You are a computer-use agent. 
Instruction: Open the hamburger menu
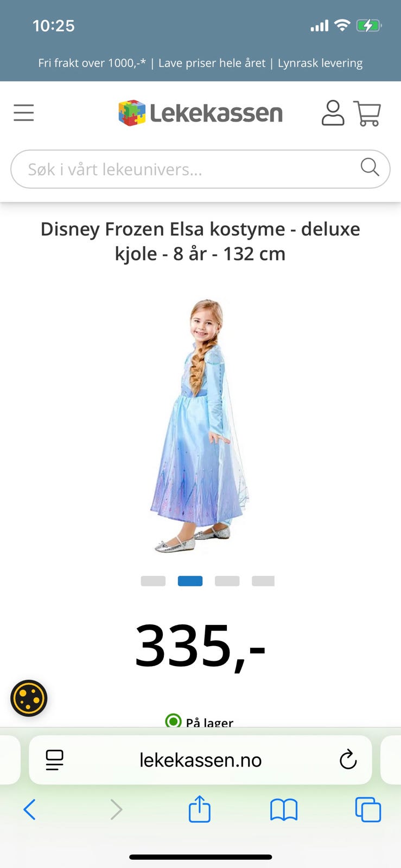click(x=24, y=113)
